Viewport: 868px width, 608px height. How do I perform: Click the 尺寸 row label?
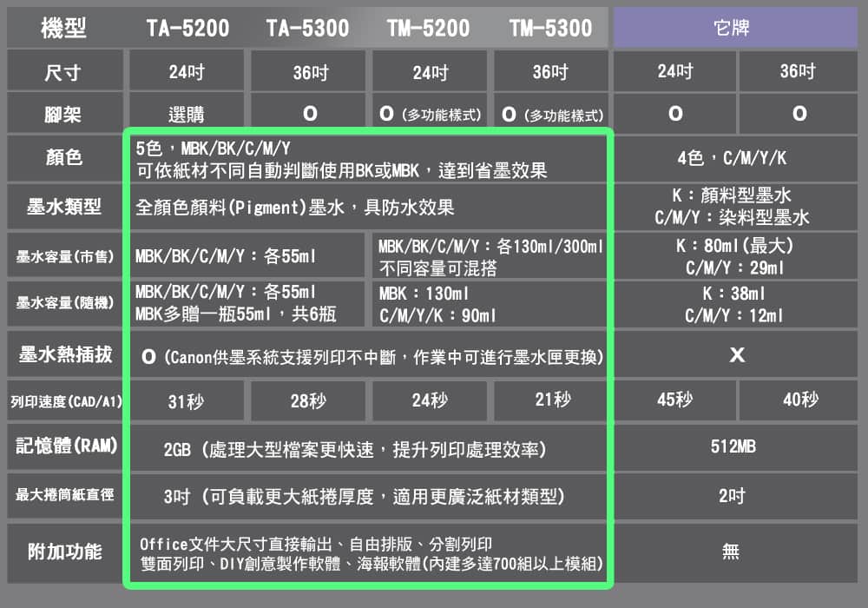click(65, 71)
